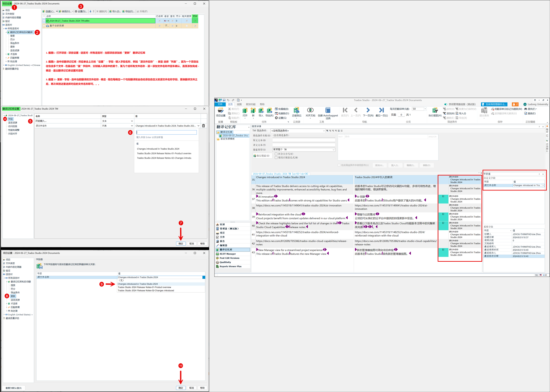Screen dimensions: 550x392
Task: Click the 打开 (Open) translation memory icon
Action: pyautogui.click(x=245, y=112)
